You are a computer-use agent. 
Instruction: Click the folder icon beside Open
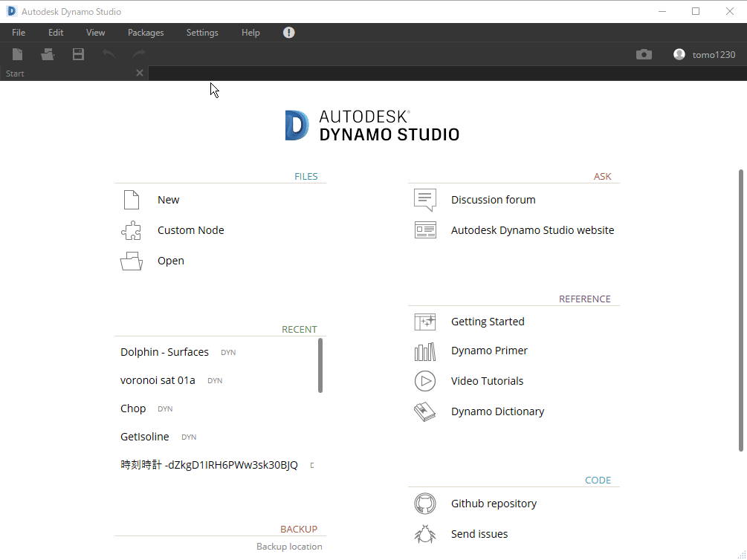132,261
